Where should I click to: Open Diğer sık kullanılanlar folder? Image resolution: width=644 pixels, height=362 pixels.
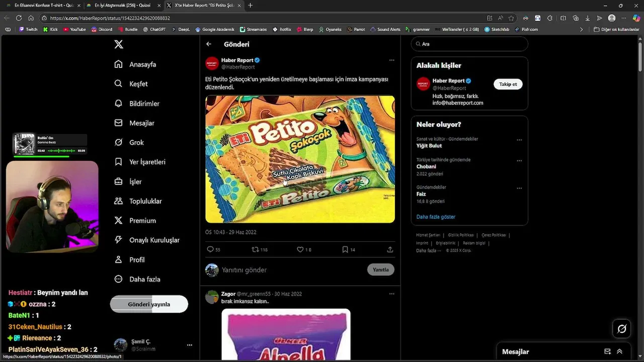pyautogui.click(x=616, y=30)
